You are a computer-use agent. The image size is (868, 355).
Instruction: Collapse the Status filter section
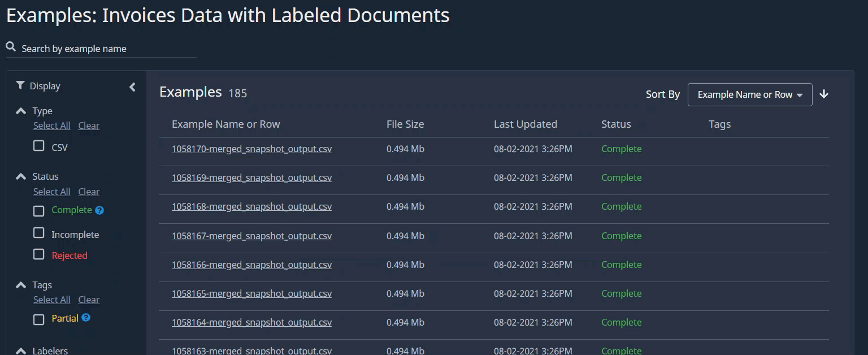point(21,176)
